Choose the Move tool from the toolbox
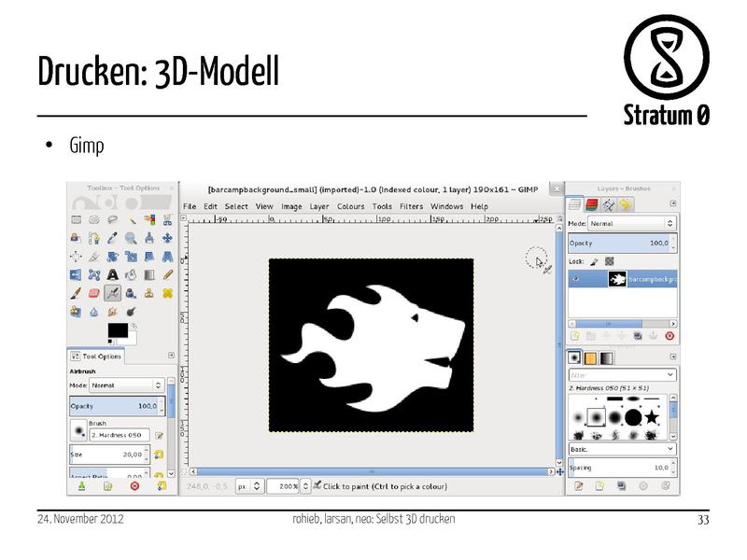Viewport: 747px width, 560px height. click(167, 237)
